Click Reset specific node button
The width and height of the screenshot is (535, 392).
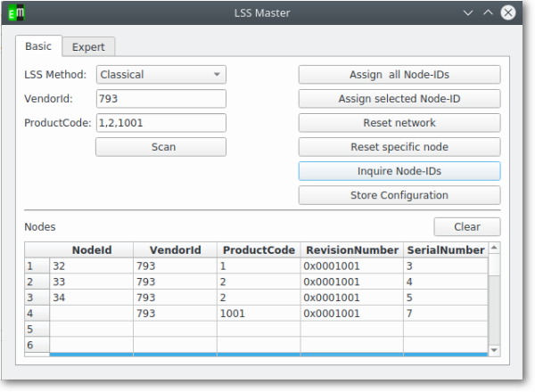(399, 147)
